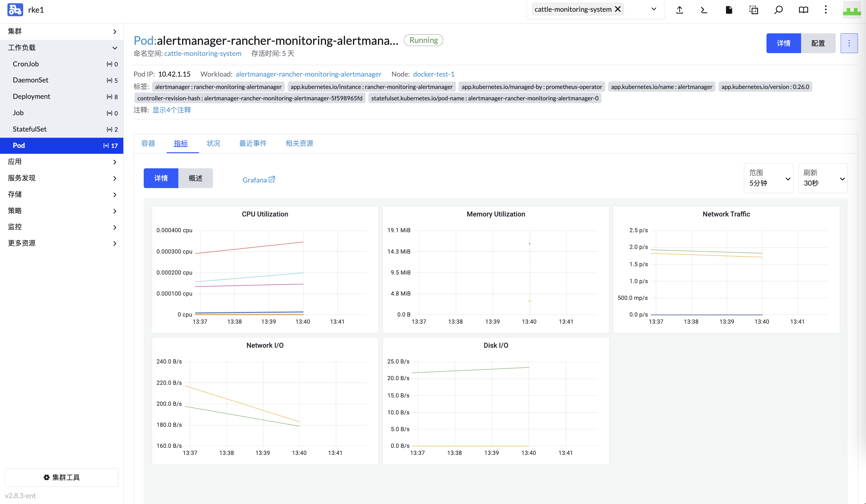Open the Import YAML upload icon

[679, 10]
